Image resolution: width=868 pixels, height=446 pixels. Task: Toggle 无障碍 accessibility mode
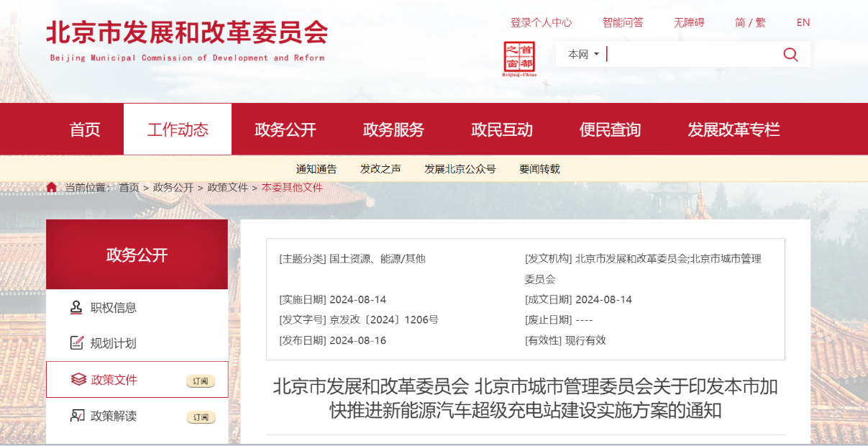[688, 22]
